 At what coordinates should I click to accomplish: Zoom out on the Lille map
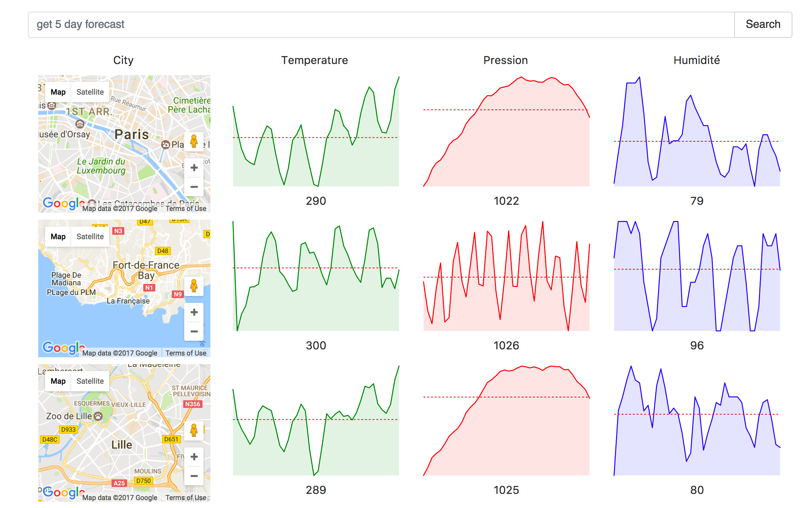[x=194, y=476]
